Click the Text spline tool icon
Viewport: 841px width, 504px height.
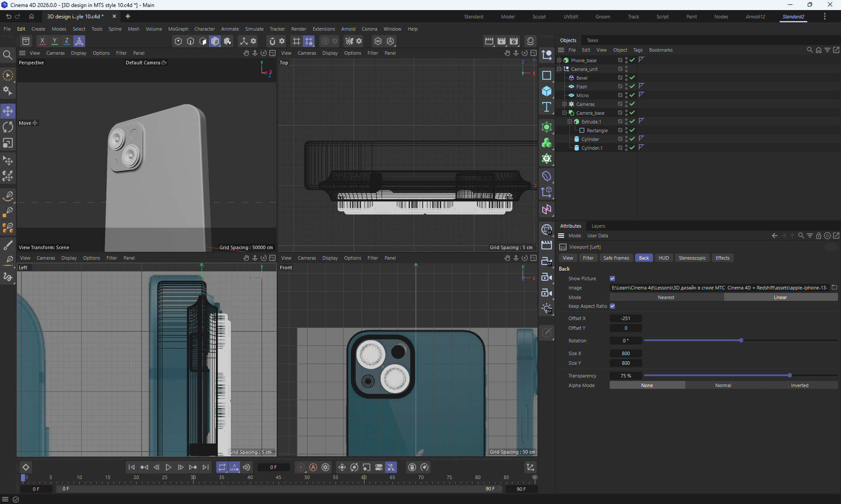click(x=546, y=107)
